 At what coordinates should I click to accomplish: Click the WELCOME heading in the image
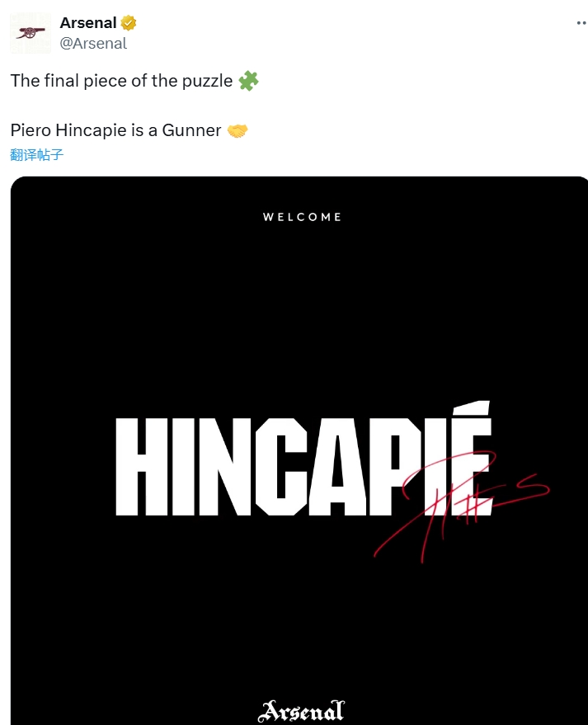pos(302,217)
